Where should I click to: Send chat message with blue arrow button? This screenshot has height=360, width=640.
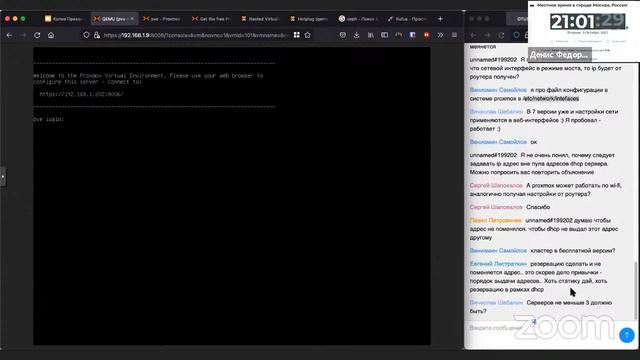click(627, 335)
